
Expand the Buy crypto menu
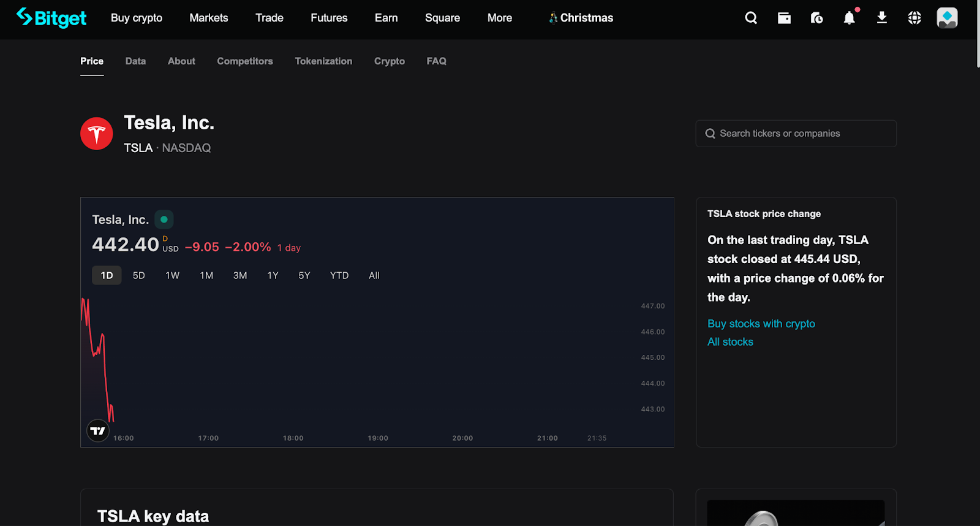point(137,18)
